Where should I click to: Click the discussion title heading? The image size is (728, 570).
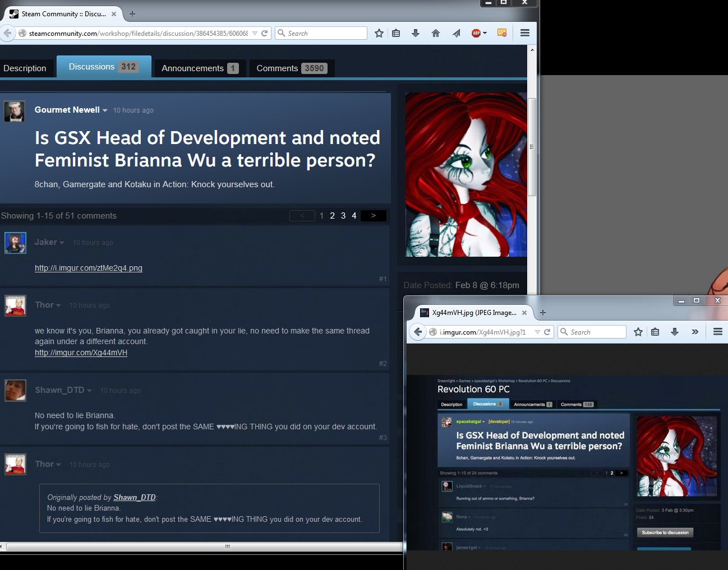pos(208,149)
